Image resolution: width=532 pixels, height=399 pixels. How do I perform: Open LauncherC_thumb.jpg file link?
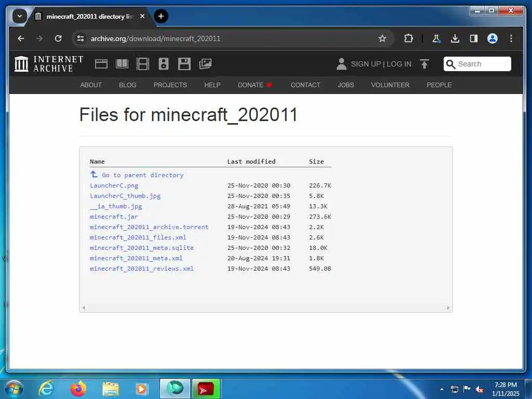[x=125, y=196]
